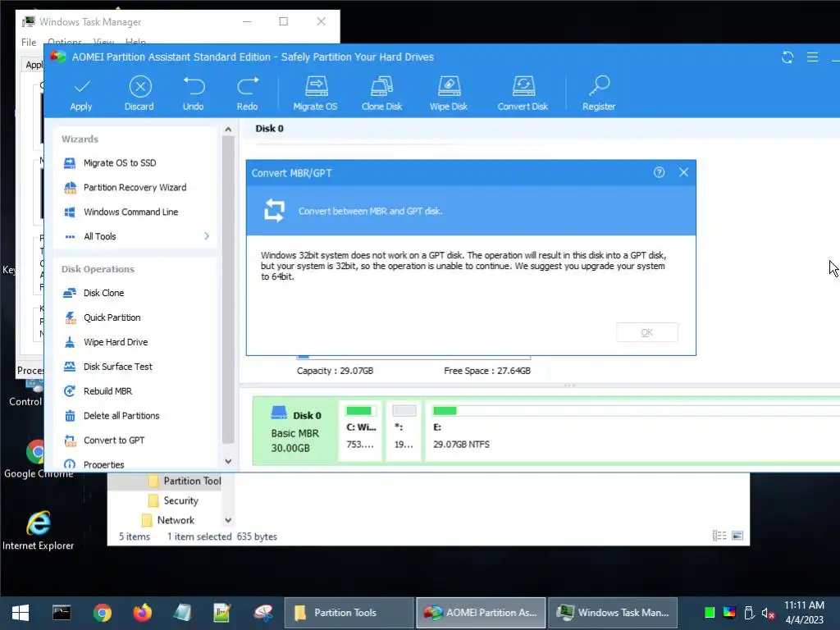Launch Chrome from the taskbar

102,613
